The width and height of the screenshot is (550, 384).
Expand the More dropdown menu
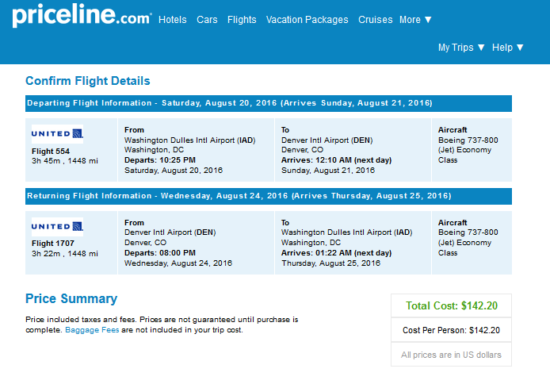pos(415,20)
